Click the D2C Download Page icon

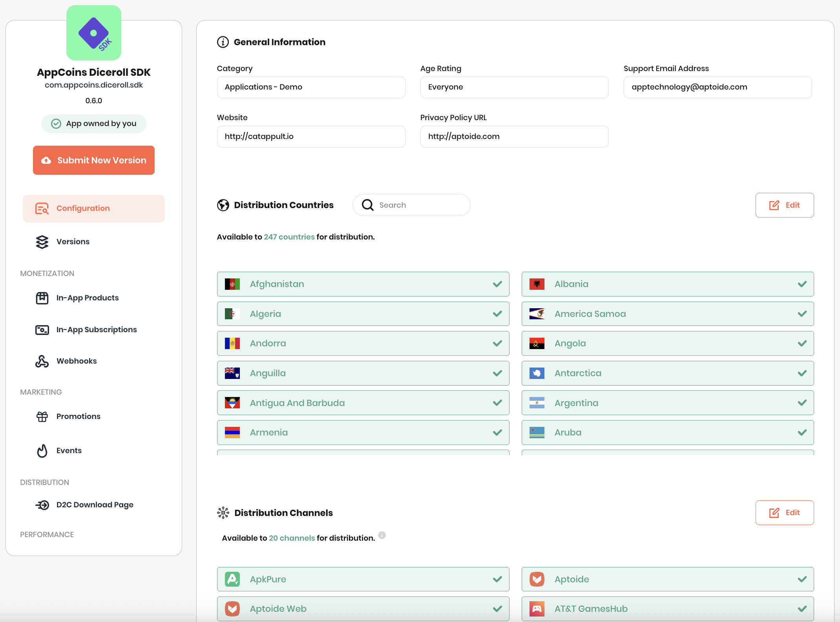(x=42, y=505)
